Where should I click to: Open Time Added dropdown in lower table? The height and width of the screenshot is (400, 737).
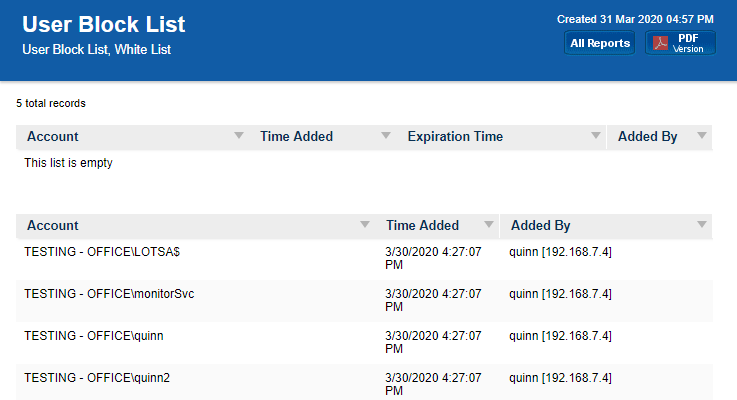pos(488,226)
